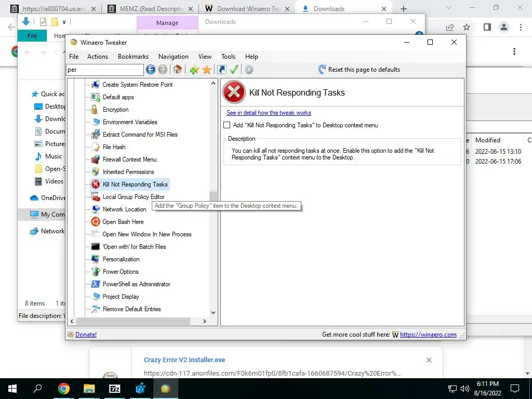Image resolution: width=532 pixels, height=399 pixels.
Task: Click the Extract Command for MSI Files icon
Action: pyautogui.click(x=96, y=135)
